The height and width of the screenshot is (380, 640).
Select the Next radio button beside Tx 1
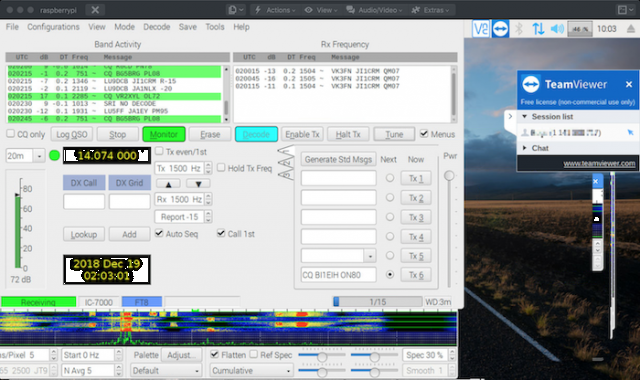click(x=390, y=178)
